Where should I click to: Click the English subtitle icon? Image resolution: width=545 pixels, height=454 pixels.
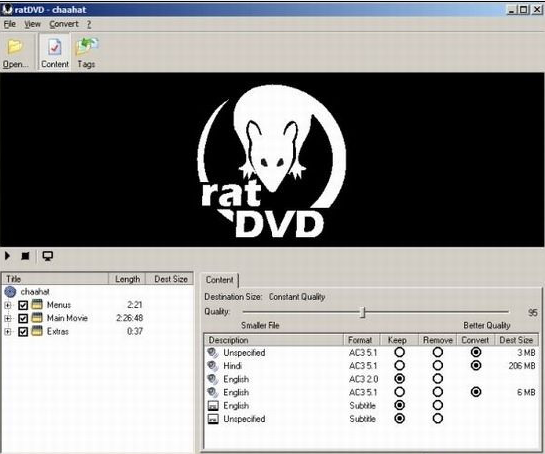213,405
